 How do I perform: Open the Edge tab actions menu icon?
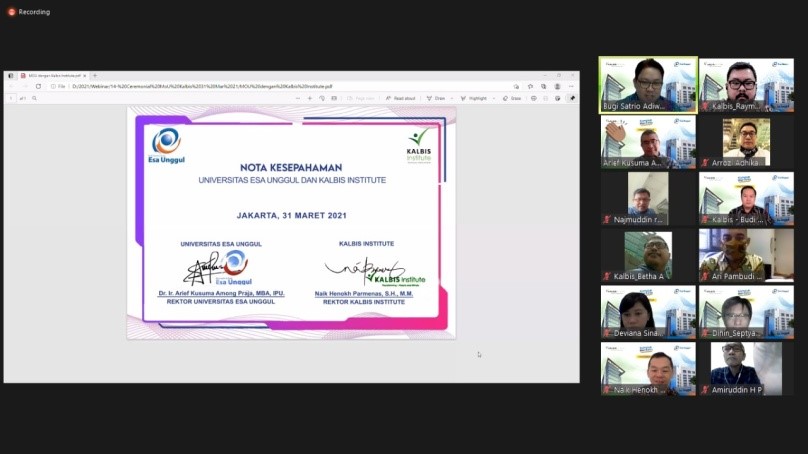[11, 76]
